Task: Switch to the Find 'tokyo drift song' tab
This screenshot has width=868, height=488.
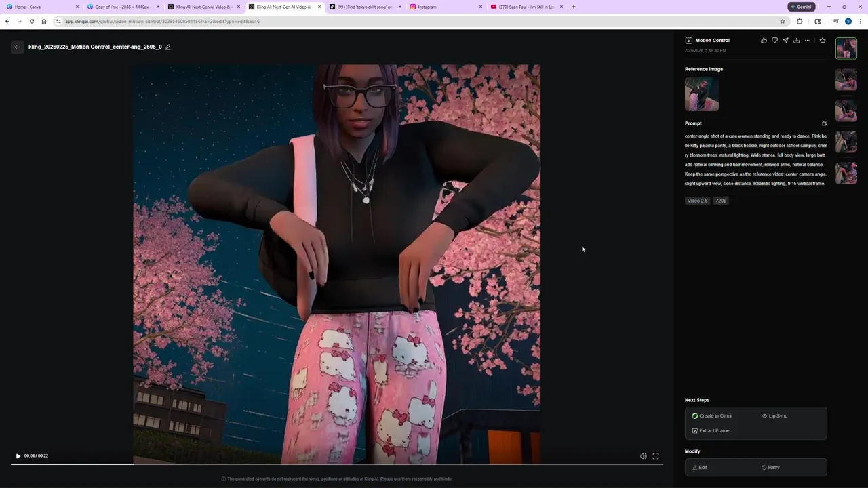Action: [x=365, y=7]
